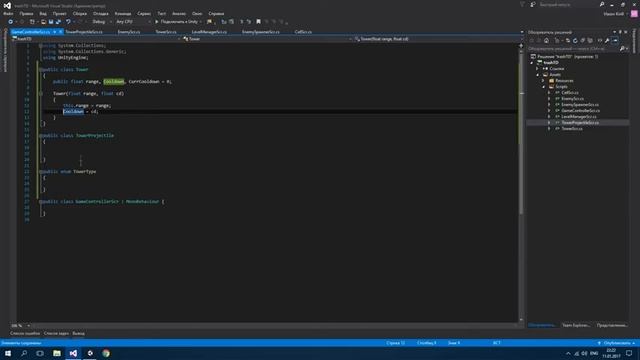Switch to the EnemySpawnerScr.cs tab
Viewport: 640px width, 360px height.
point(260,32)
